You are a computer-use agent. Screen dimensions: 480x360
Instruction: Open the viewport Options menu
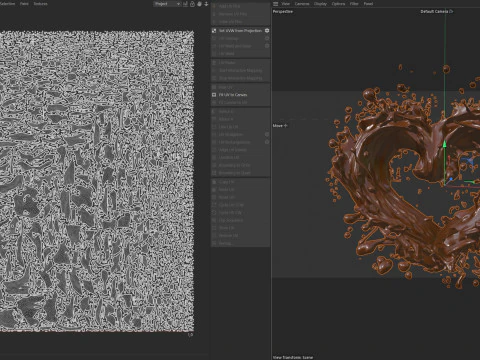click(338, 4)
